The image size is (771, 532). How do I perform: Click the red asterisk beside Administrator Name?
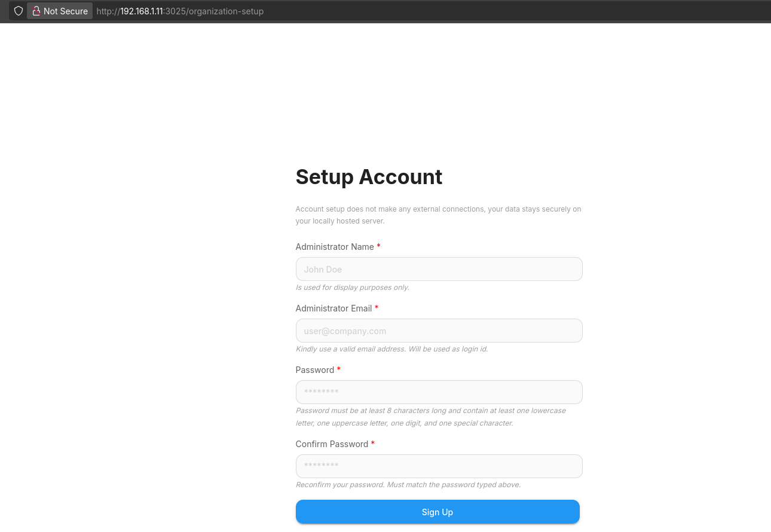tap(378, 246)
